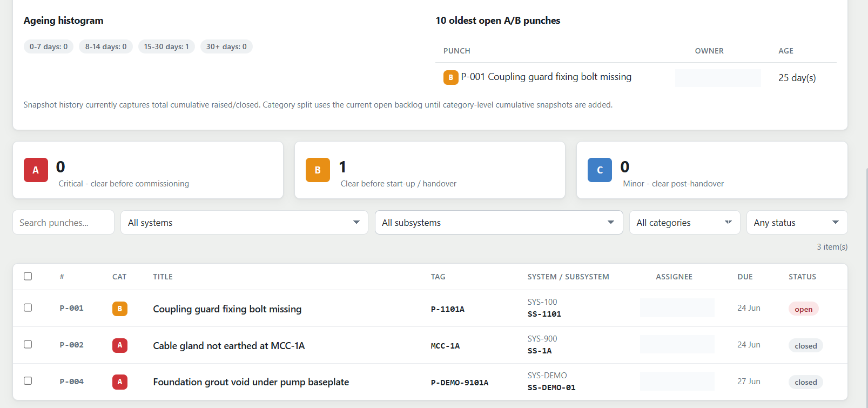This screenshot has width=868, height=408.
Task: Click the 3 item(s) count label
Action: click(x=832, y=247)
